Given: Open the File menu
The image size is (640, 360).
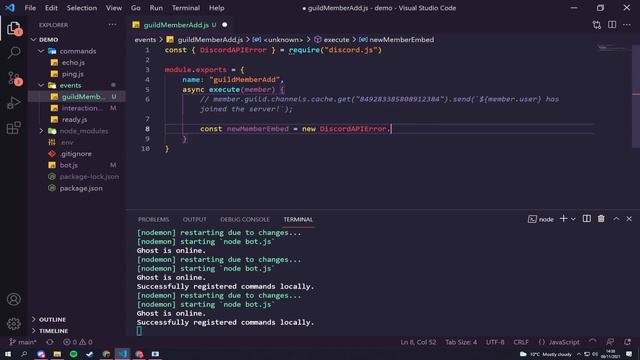Looking at the screenshot, I should pyautogui.click(x=30, y=8).
